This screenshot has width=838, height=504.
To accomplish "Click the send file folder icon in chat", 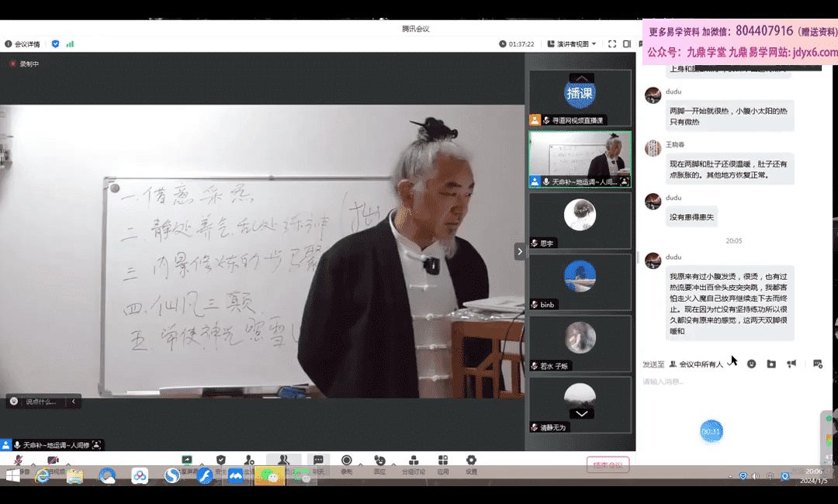I will point(771,364).
